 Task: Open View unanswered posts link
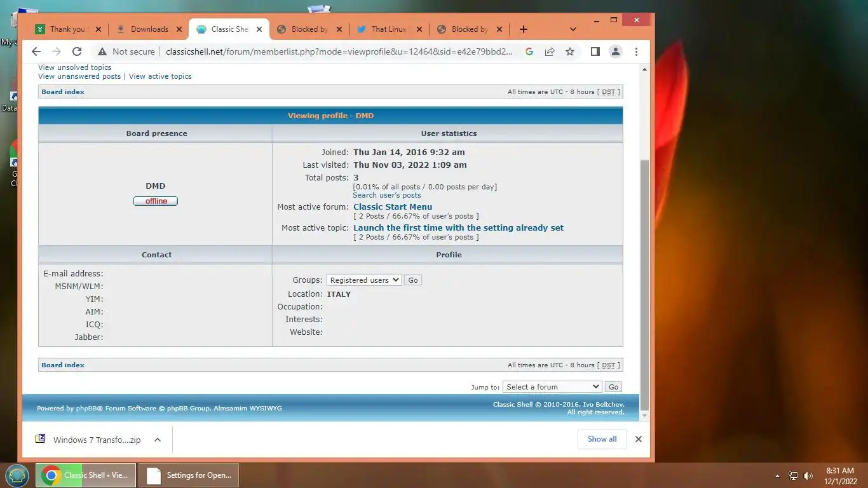[x=79, y=76]
